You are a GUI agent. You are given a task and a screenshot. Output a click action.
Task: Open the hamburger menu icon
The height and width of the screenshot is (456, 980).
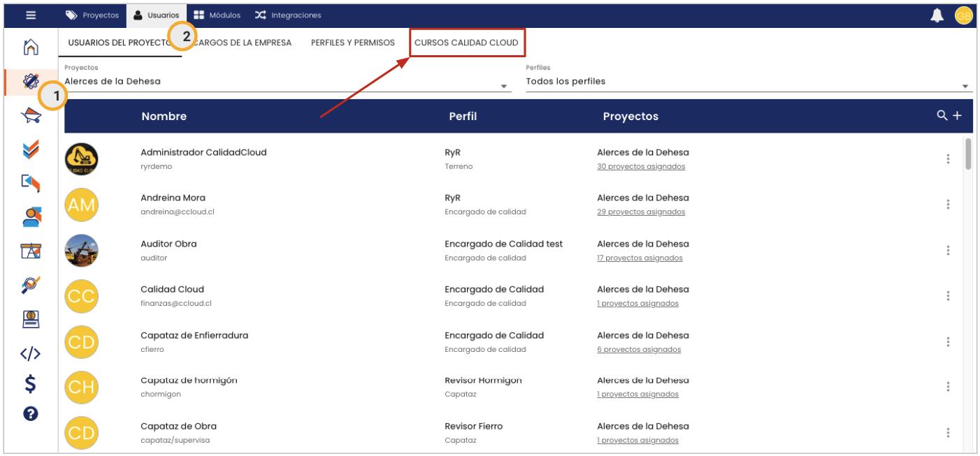tap(31, 15)
